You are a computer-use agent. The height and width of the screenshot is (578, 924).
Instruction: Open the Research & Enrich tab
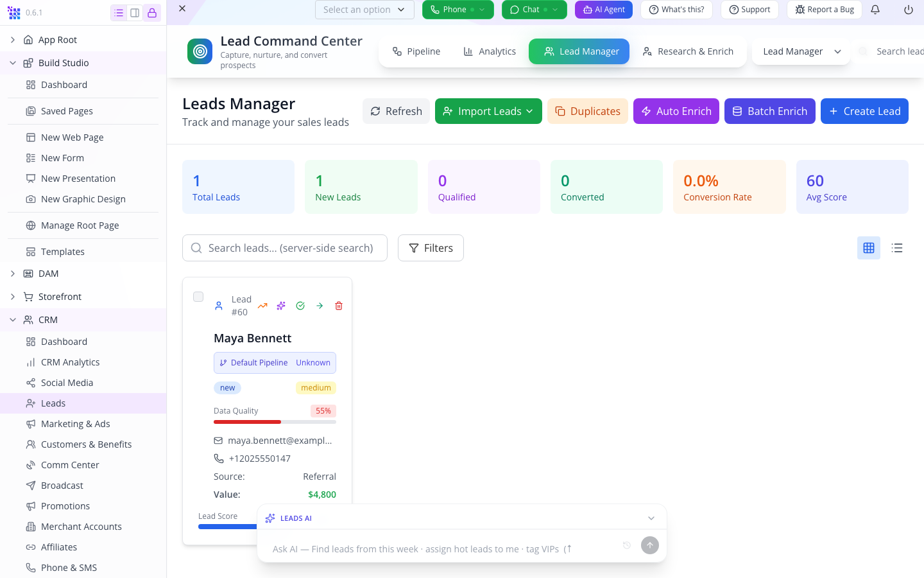click(688, 51)
